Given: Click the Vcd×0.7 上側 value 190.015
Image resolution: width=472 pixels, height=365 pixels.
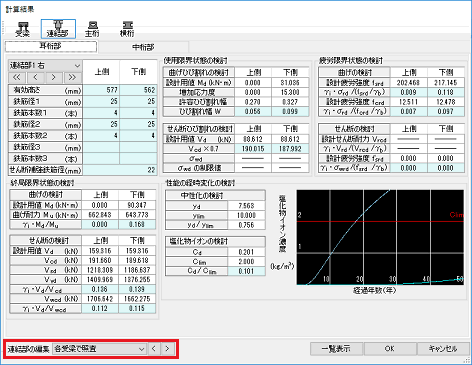Looking at the screenshot, I should (253, 149).
